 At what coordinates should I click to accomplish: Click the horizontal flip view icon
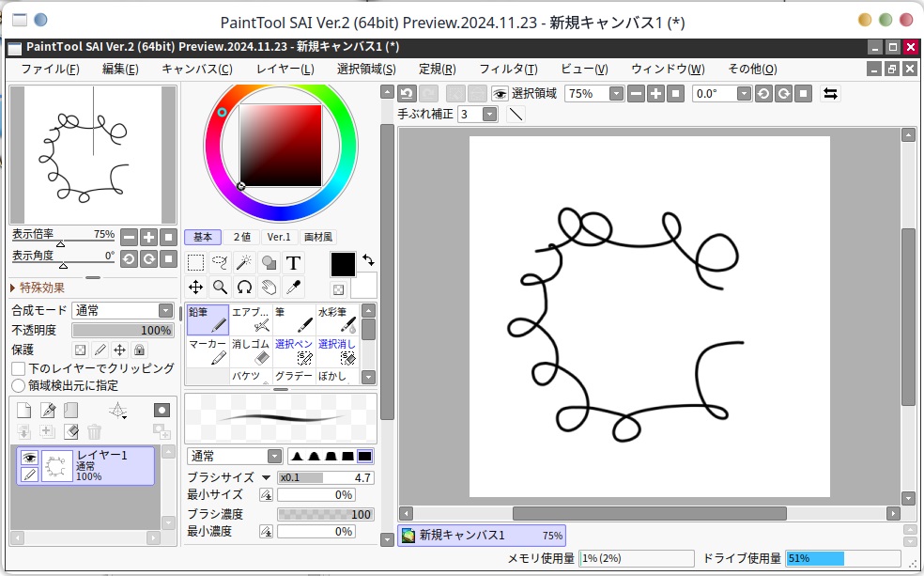[x=830, y=93]
